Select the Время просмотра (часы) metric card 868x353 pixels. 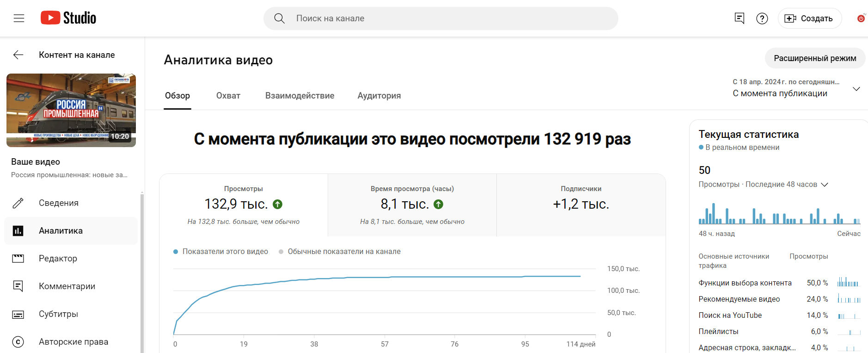pos(412,205)
